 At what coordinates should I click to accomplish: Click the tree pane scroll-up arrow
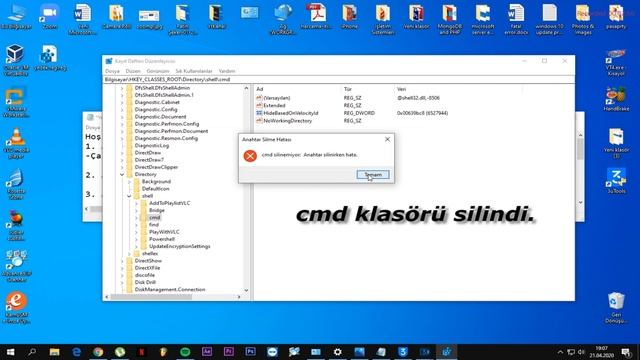coord(246,88)
